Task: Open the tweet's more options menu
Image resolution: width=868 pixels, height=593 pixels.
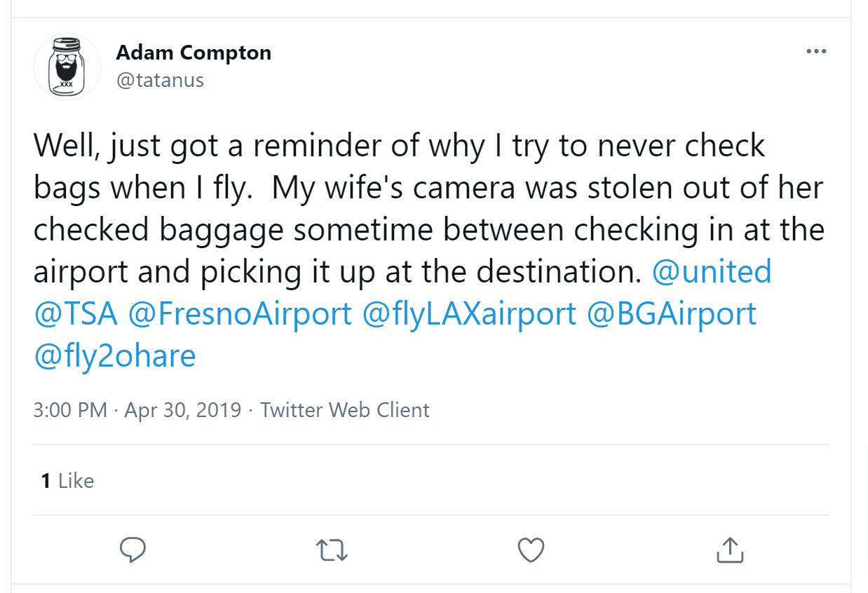Action: click(x=816, y=52)
